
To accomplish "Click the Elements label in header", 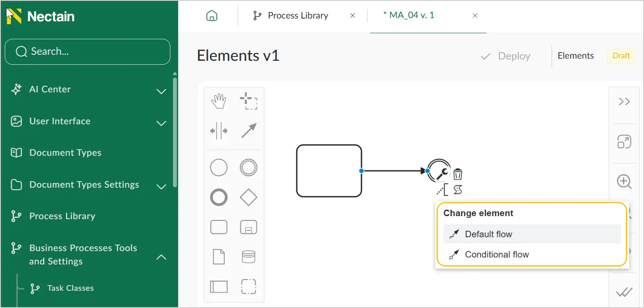I will 575,56.
